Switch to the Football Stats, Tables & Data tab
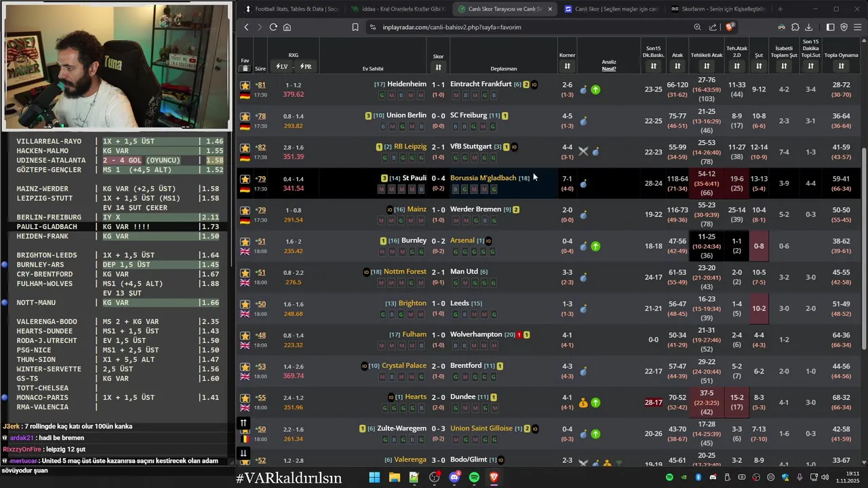This screenshot has height=488, width=868. (x=292, y=9)
